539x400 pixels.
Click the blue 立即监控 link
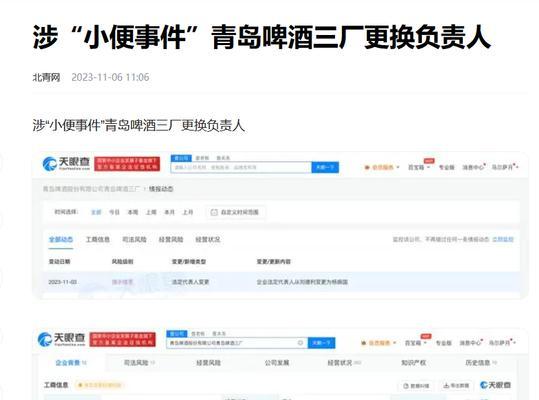pos(503,239)
